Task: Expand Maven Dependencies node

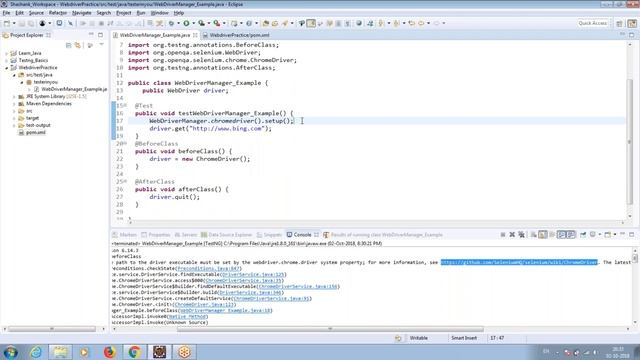Action: pos(14,104)
